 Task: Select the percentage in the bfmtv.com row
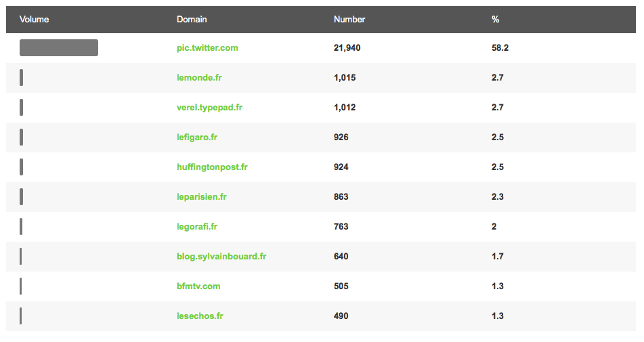pyautogui.click(x=497, y=286)
